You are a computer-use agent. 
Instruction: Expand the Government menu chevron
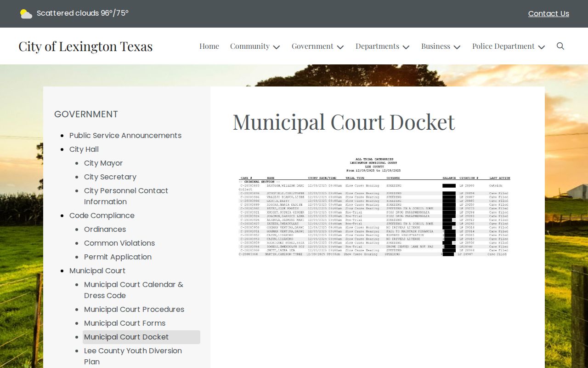[340, 47]
